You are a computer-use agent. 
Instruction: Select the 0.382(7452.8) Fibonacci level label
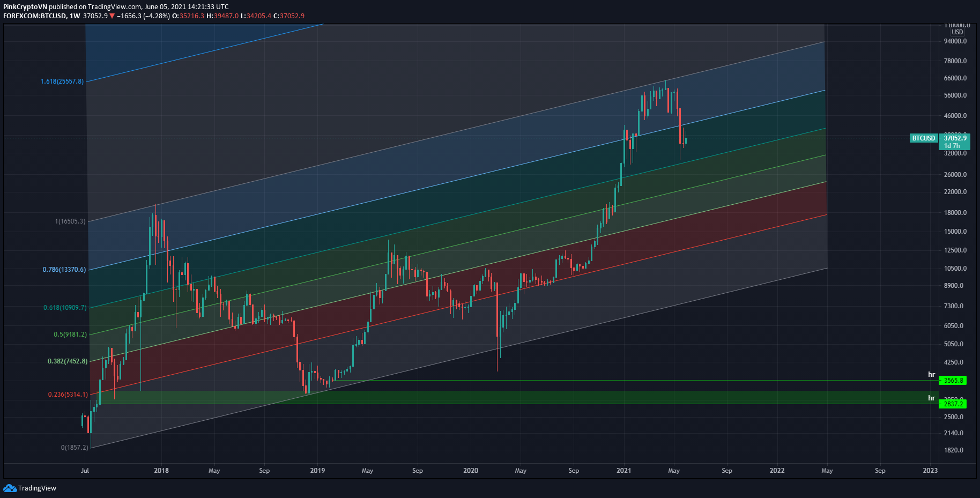point(68,361)
